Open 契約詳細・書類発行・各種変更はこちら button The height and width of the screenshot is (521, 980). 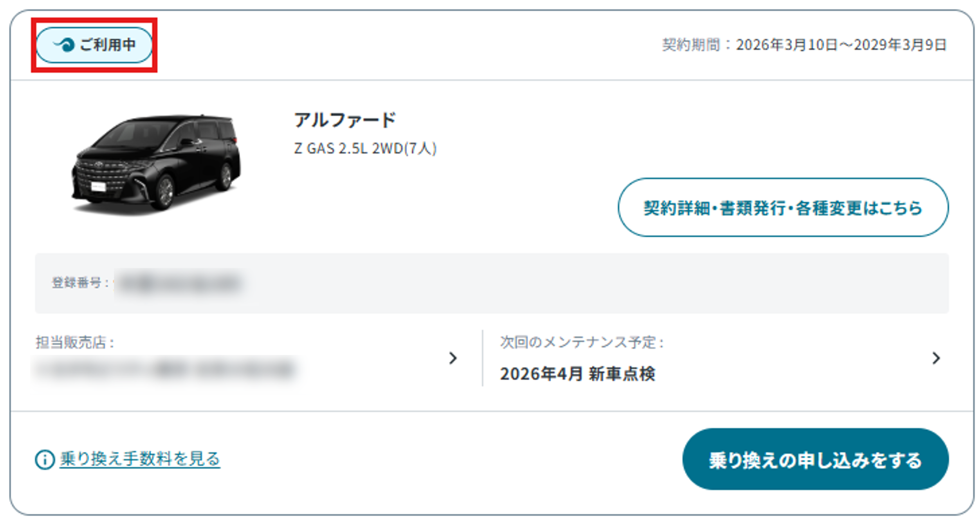tap(783, 207)
